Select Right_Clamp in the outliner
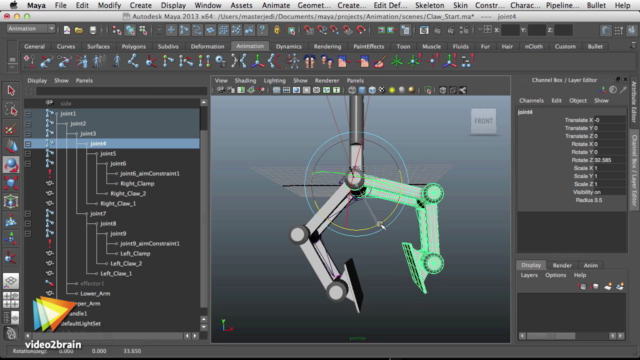640x360 pixels. point(137,184)
